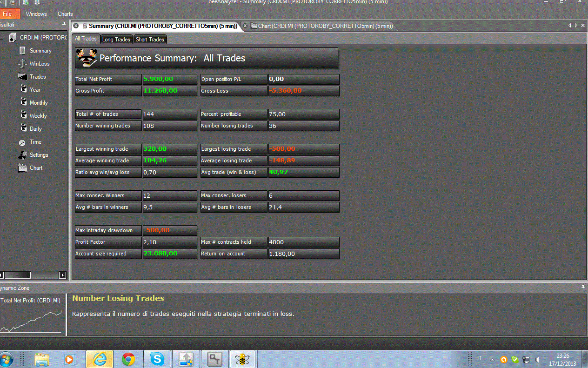The height and width of the screenshot is (368, 588).
Task: Collapse the CRDI.MI tree node
Action: coord(2,38)
